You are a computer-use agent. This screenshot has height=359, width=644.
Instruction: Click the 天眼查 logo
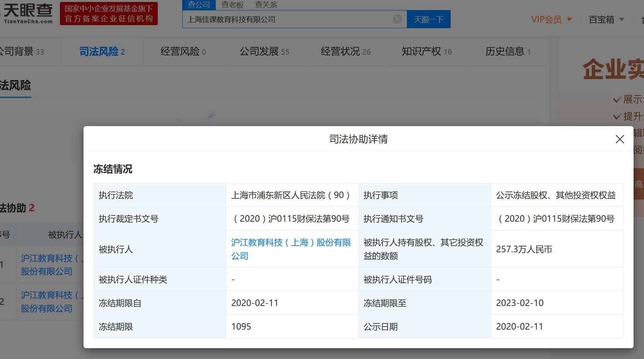27,13
